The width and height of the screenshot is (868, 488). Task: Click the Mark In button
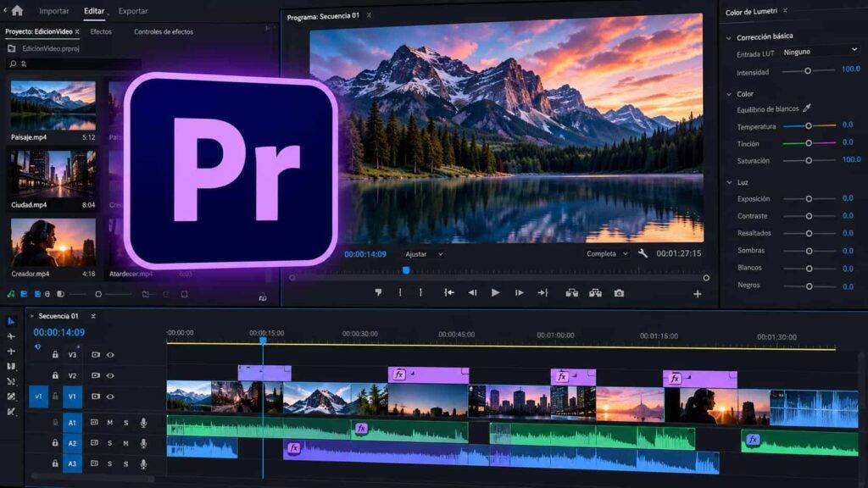[x=400, y=292]
